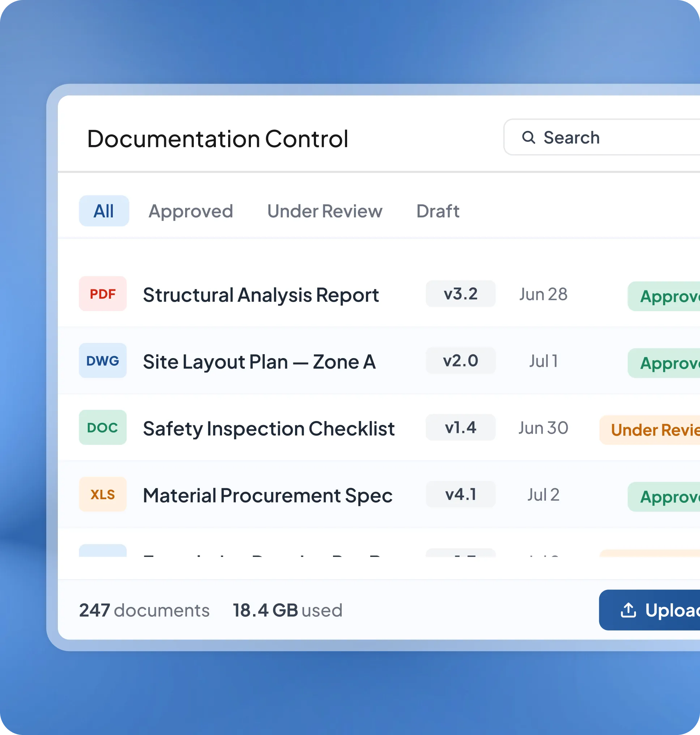Click Approved status on Material Procurement Spec
Screen dimensions: 700x735
[x=664, y=497]
